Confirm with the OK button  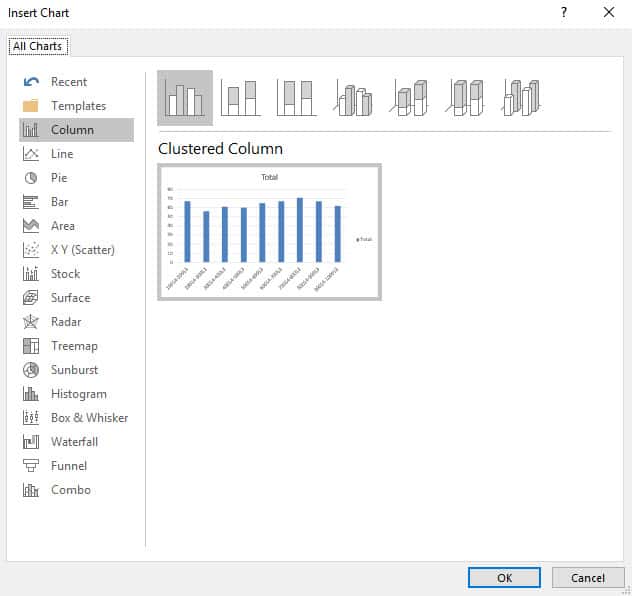click(504, 578)
